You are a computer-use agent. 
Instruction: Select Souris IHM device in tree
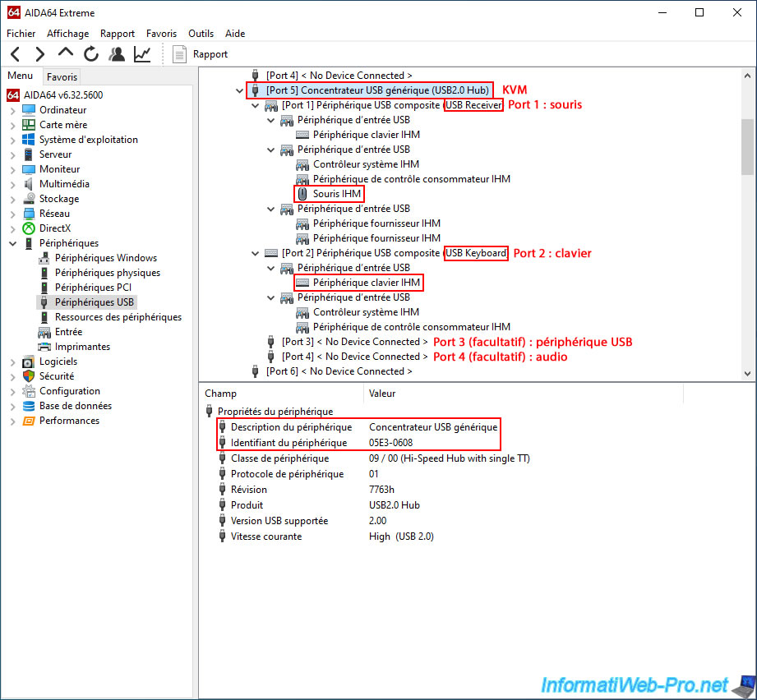click(337, 194)
